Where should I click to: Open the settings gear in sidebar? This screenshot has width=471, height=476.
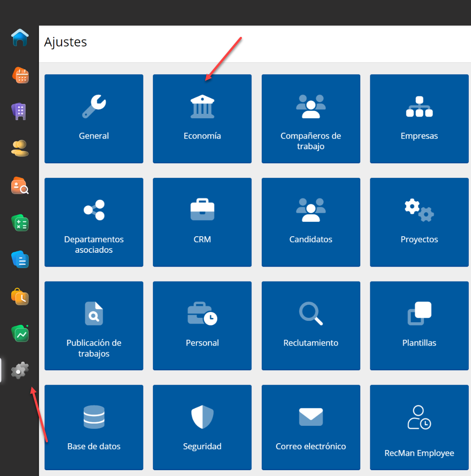(20, 370)
